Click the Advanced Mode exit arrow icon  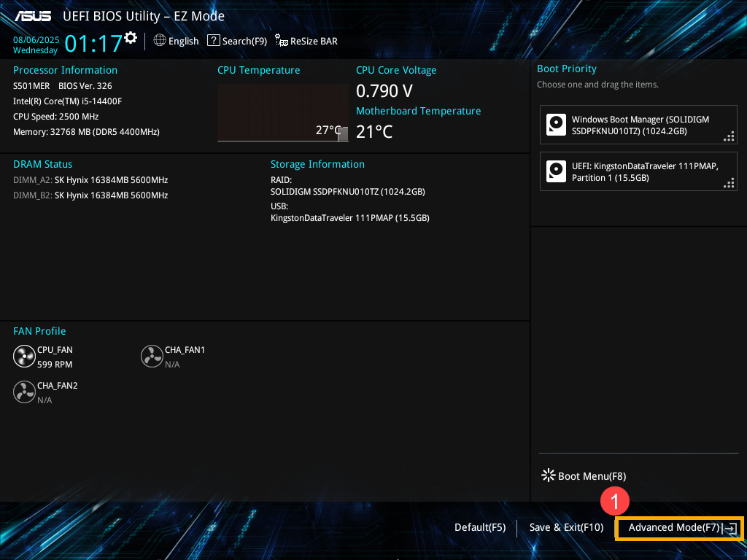coord(730,528)
